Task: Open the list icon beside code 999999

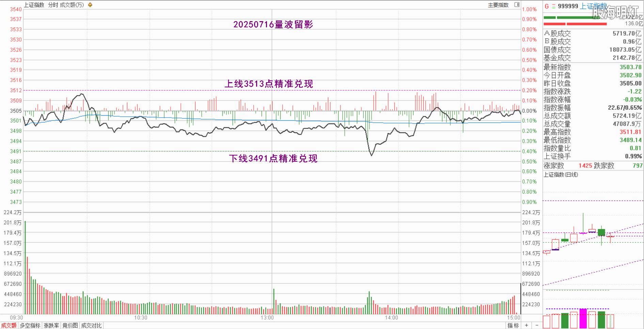Action: [554, 6]
